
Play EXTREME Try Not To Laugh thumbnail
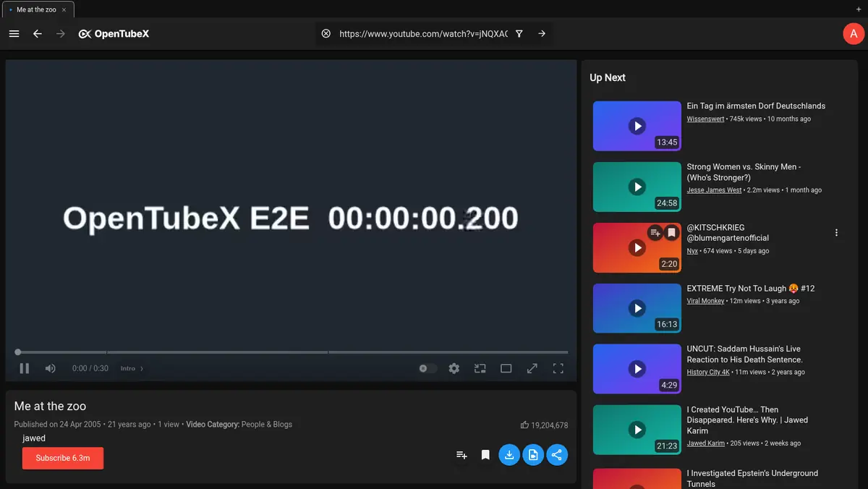637,308
